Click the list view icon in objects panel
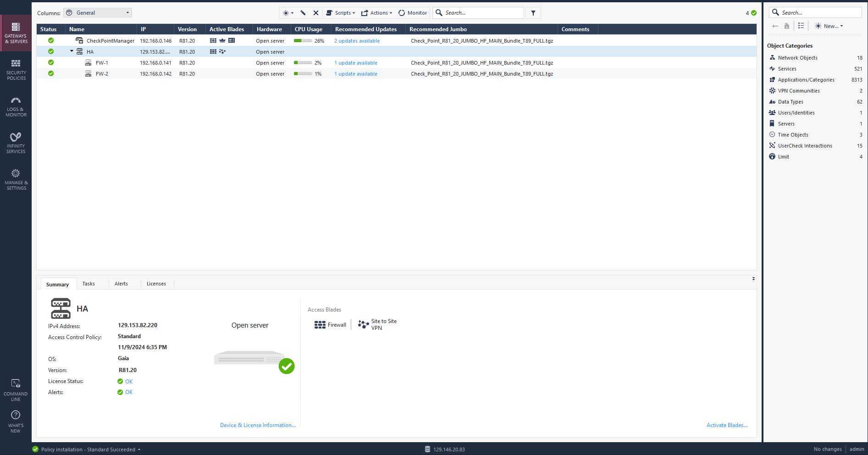The width and height of the screenshot is (868, 455). tap(801, 26)
